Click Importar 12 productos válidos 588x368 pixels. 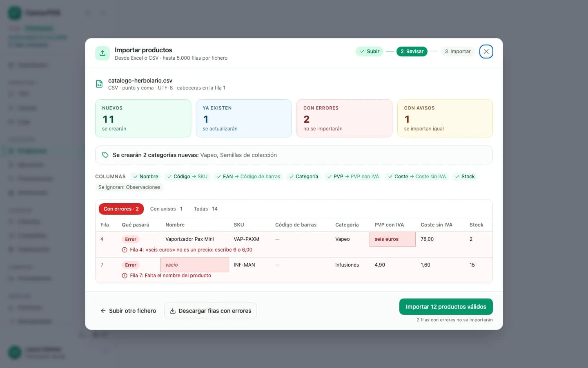[446, 307]
